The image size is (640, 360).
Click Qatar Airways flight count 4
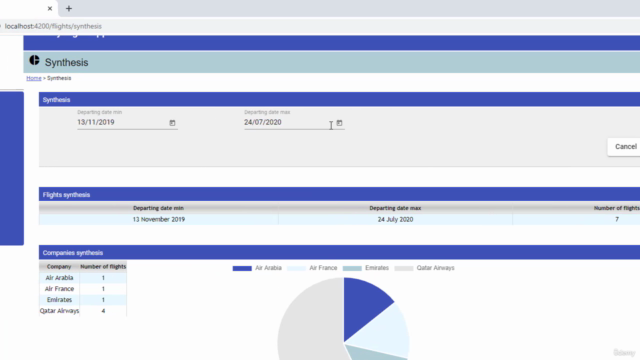(x=103, y=311)
